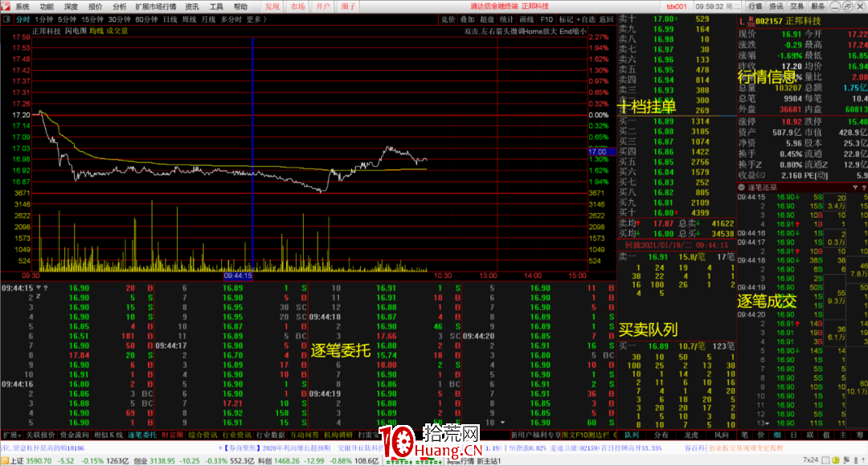The height and width of the screenshot is (466, 868).
Task: Open the 分析 menu
Action: [x=119, y=6]
